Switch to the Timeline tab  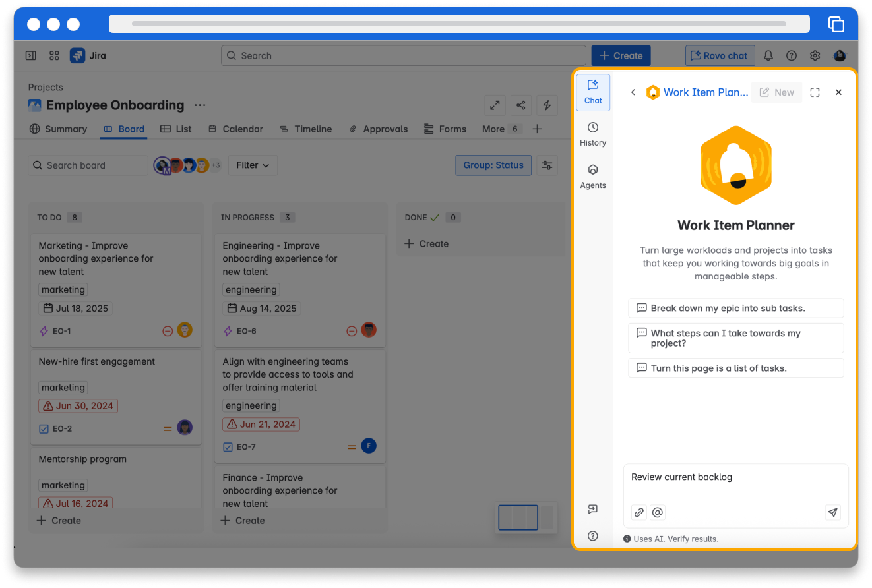(305, 129)
